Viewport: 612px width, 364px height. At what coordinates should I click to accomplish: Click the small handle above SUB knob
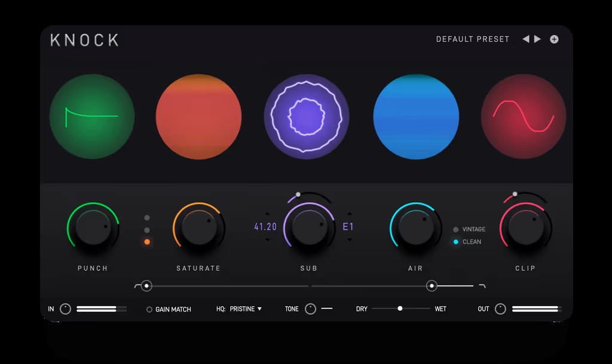click(298, 194)
